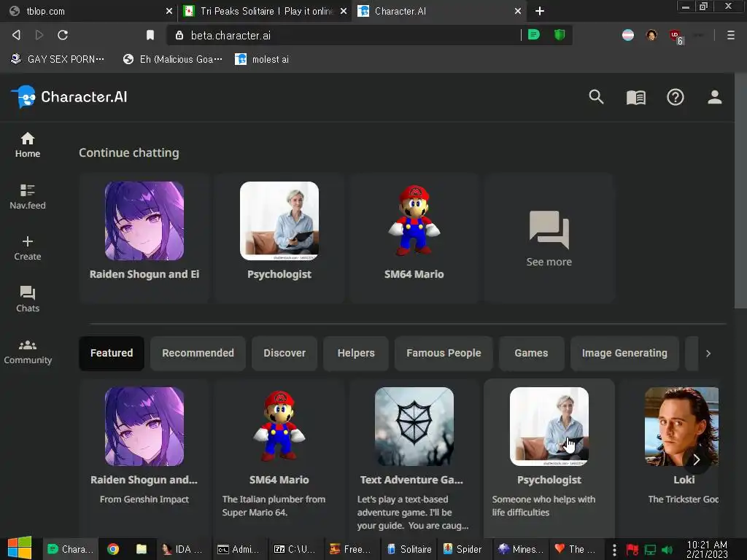This screenshot has height=560, width=747.
Task: Click the help question mark icon
Action: click(x=675, y=97)
